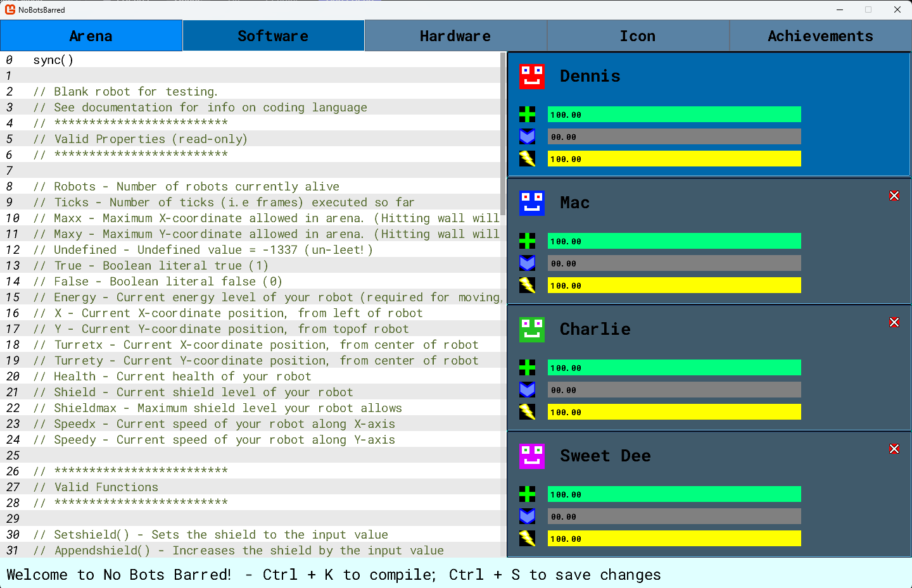Click the shield icon for Sweet Dee
The height and width of the screenshot is (588, 912).
[528, 516]
